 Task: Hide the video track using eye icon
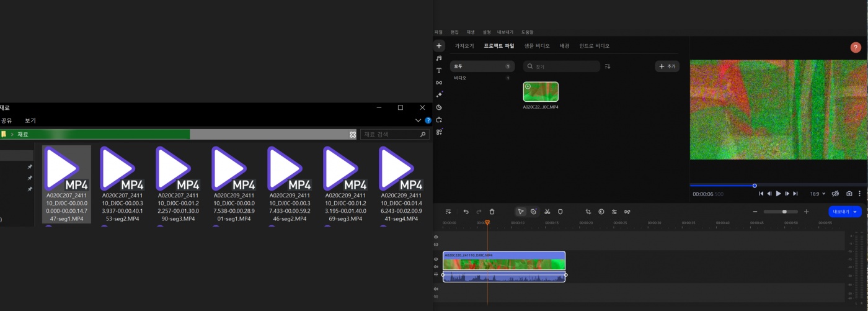coord(436,259)
